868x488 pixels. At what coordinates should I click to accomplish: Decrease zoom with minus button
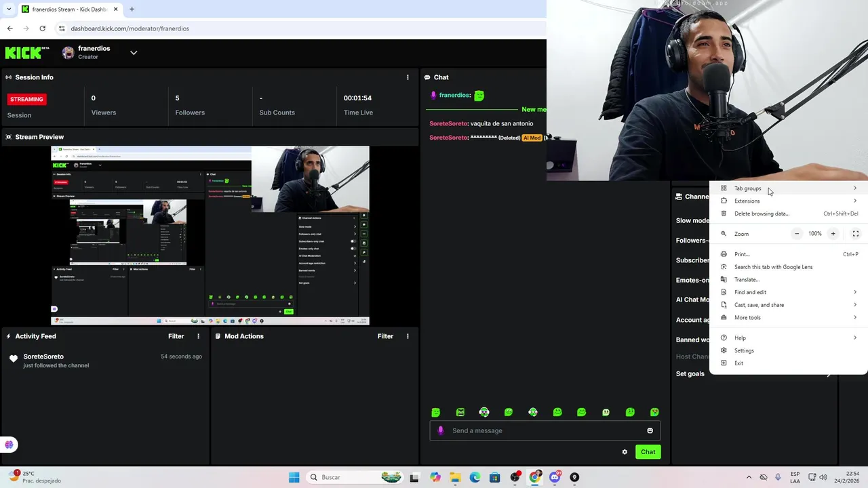[x=797, y=234]
